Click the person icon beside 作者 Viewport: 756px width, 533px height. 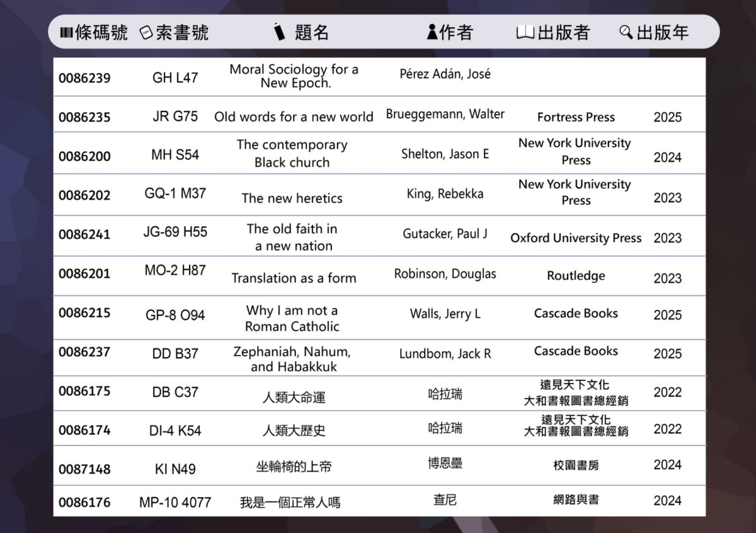click(432, 32)
